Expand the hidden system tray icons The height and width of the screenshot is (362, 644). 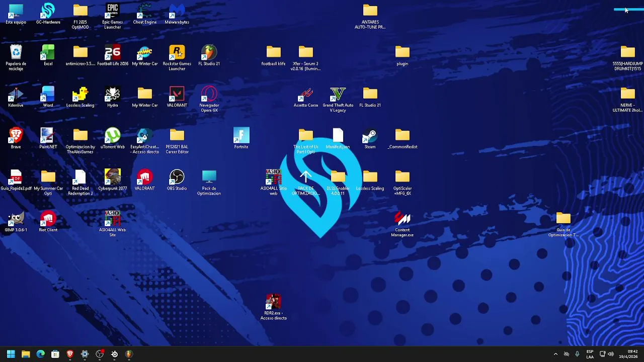555,354
